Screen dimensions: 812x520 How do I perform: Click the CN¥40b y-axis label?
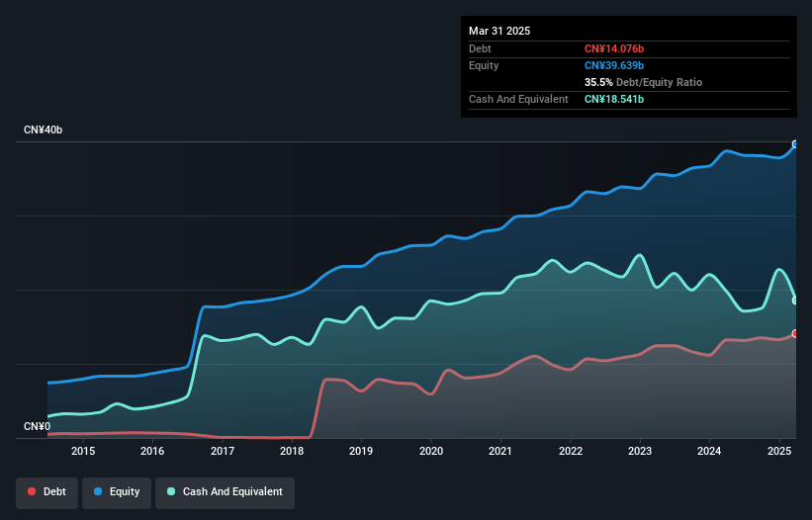[43, 130]
